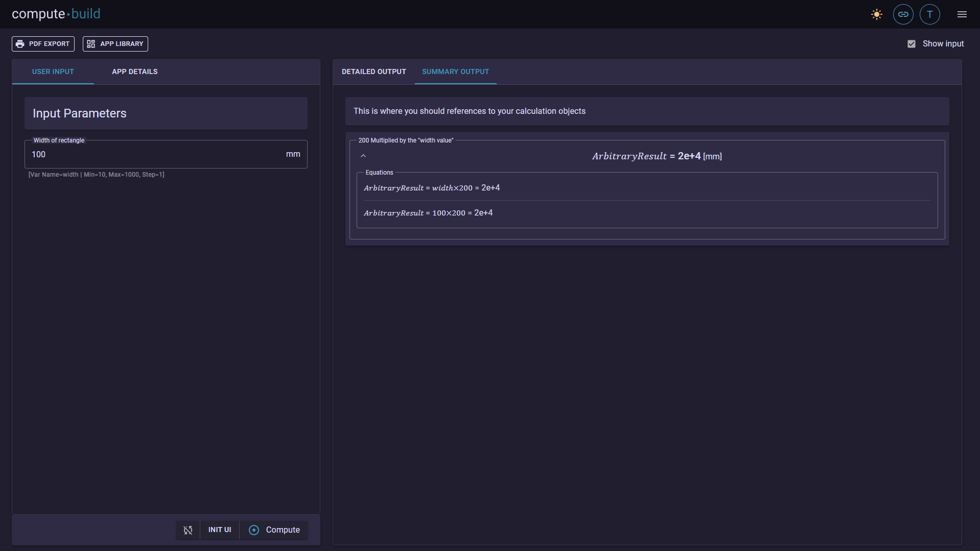The image size is (980, 551).
Task: Click the Show input label text
Action: coord(943,44)
